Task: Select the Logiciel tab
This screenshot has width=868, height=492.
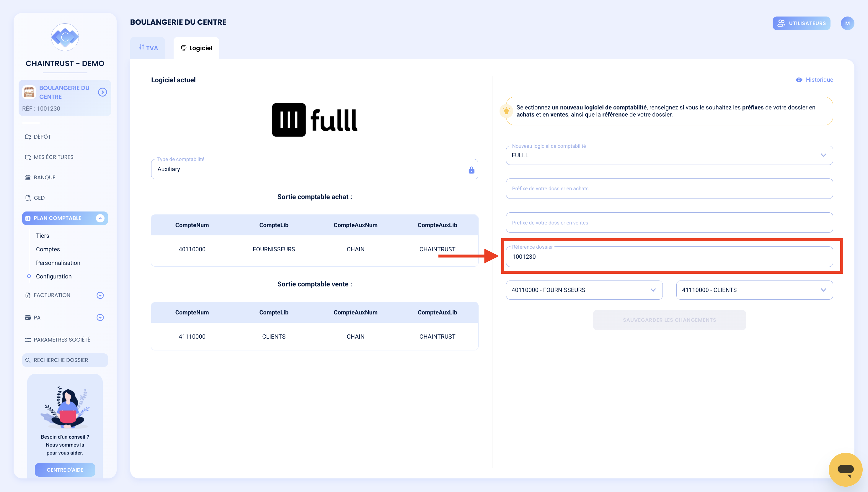Action: [x=196, y=48]
